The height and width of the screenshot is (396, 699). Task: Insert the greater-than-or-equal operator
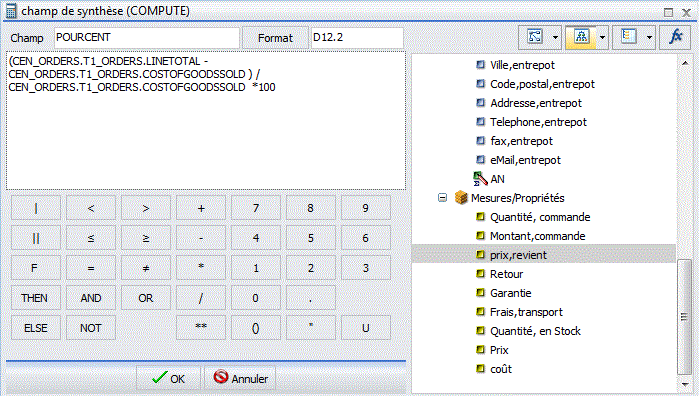click(146, 238)
